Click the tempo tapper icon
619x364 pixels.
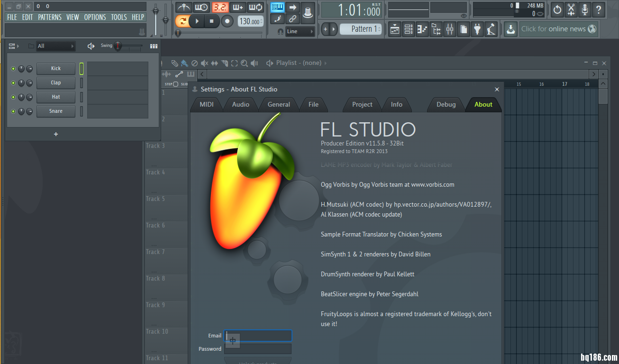(x=491, y=29)
